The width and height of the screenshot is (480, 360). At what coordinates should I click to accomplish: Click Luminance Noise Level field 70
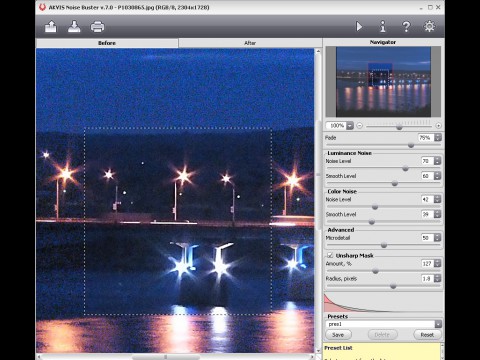pos(427,161)
